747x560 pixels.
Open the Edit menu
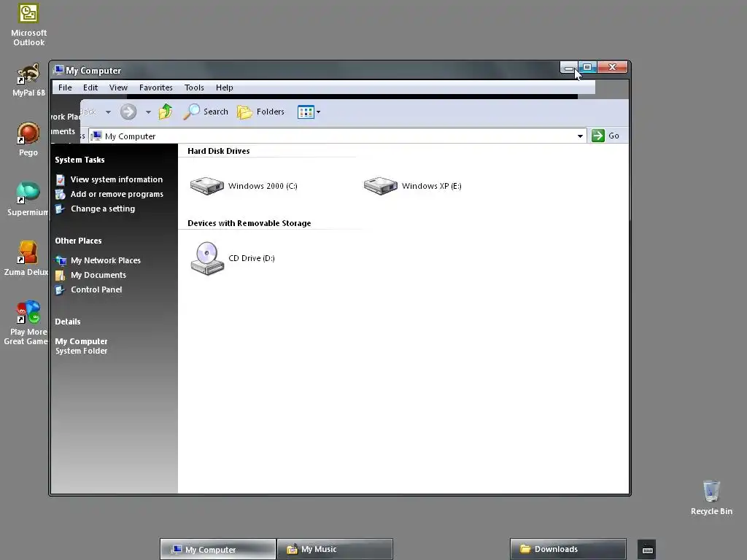(x=90, y=87)
